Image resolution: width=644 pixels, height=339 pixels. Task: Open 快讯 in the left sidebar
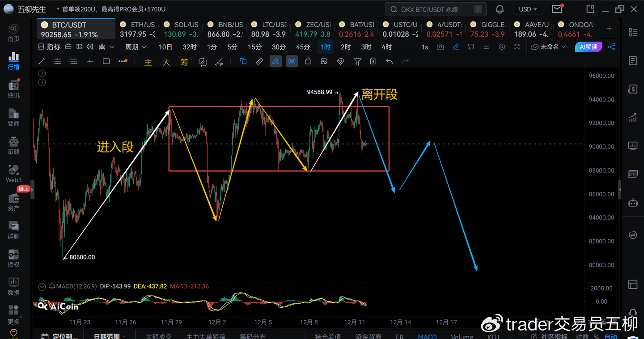13,89
